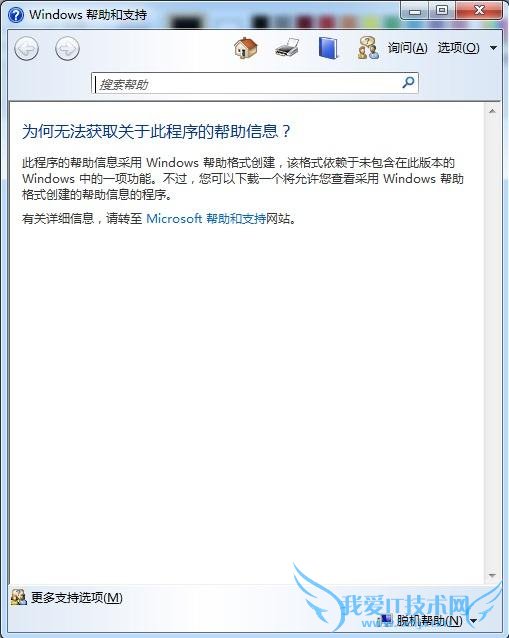Click the Back navigation arrow
Viewport: 509px width, 638px height.
[x=26, y=48]
